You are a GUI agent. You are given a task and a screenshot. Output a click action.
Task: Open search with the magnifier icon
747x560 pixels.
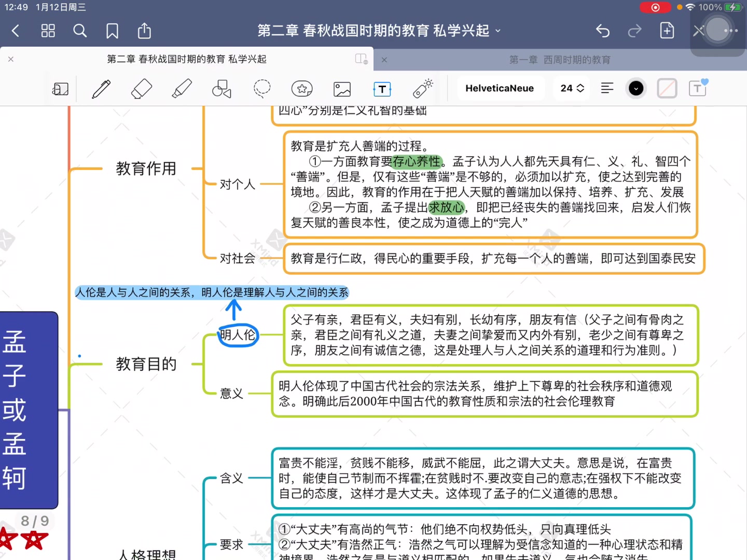click(80, 31)
